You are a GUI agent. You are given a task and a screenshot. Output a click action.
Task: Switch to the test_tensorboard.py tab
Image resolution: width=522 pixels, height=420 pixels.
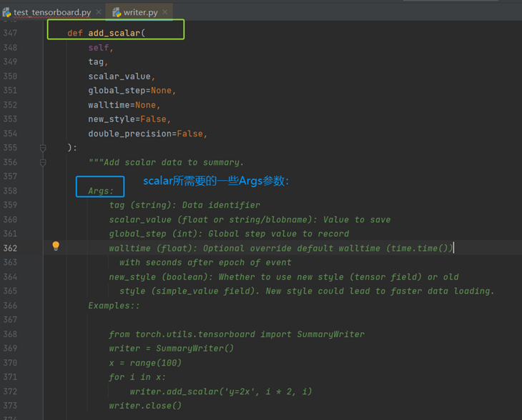click(51, 12)
